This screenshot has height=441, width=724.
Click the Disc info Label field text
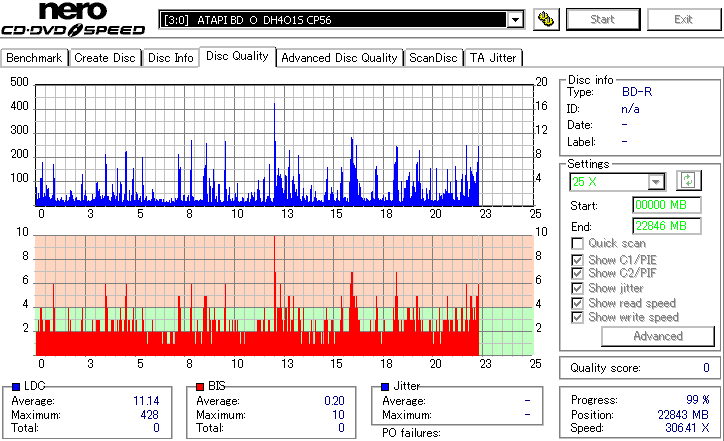[581, 142]
